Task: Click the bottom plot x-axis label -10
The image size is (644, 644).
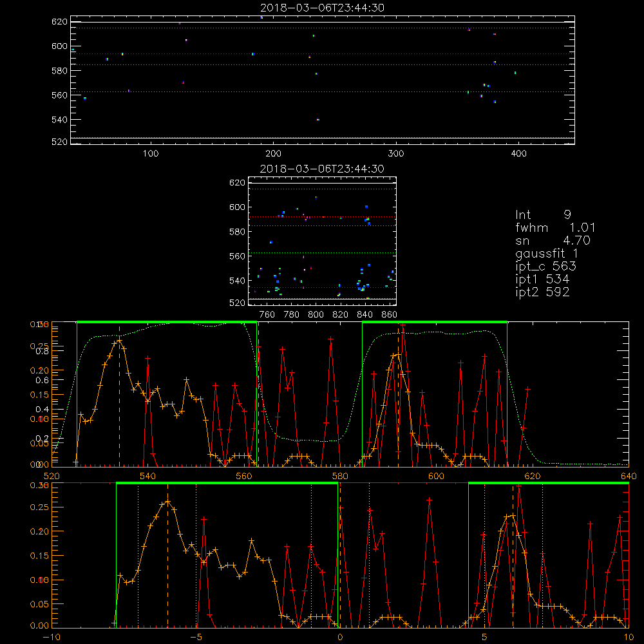Action: (52, 637)
